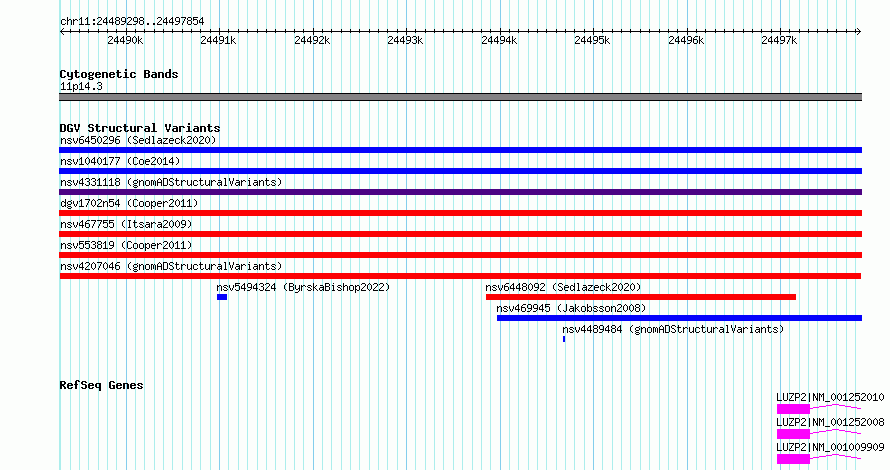Screen dimensions: 890x470
Task: Select the red bar under nsv553819
Action: coord(460,255)
